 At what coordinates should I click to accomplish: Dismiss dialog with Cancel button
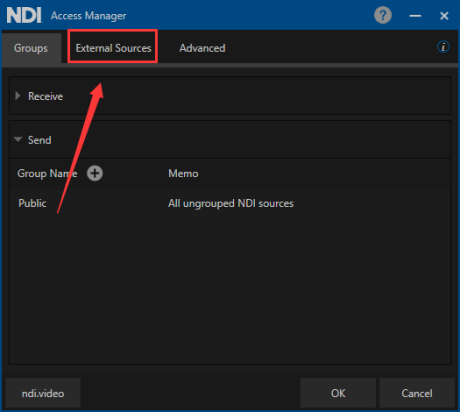[x=417, y=393]
